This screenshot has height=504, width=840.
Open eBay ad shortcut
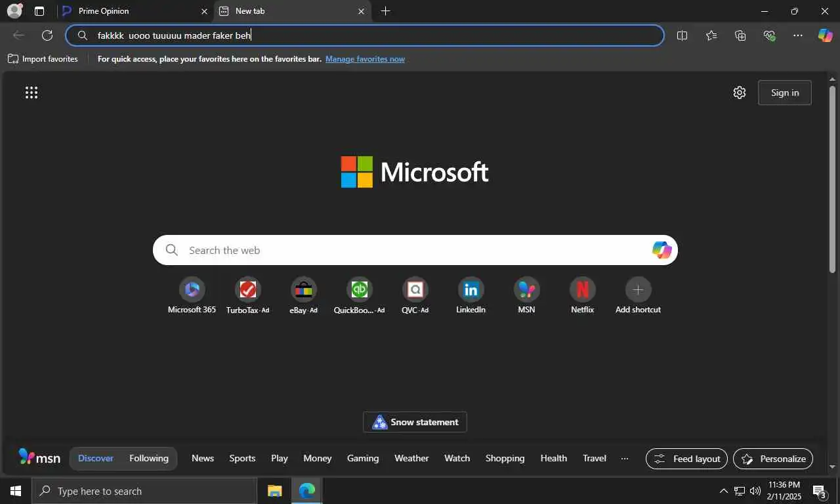(303, 295)
